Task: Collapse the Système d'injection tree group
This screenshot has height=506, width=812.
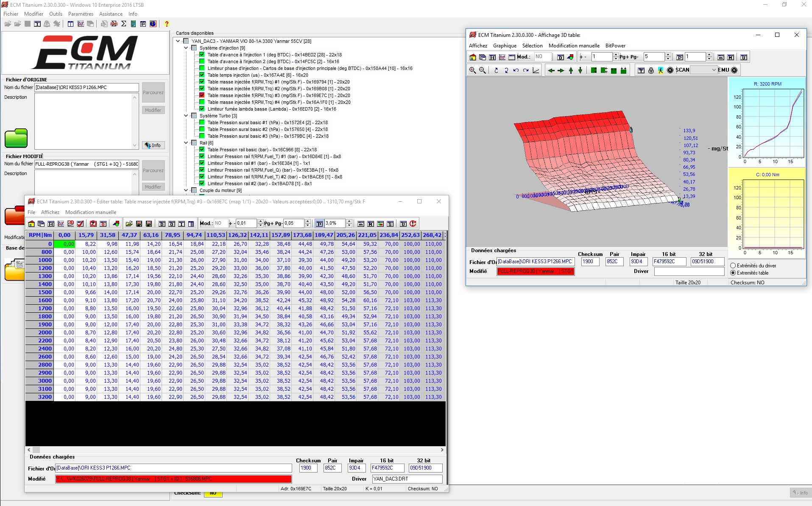Action: click(186, 48)
